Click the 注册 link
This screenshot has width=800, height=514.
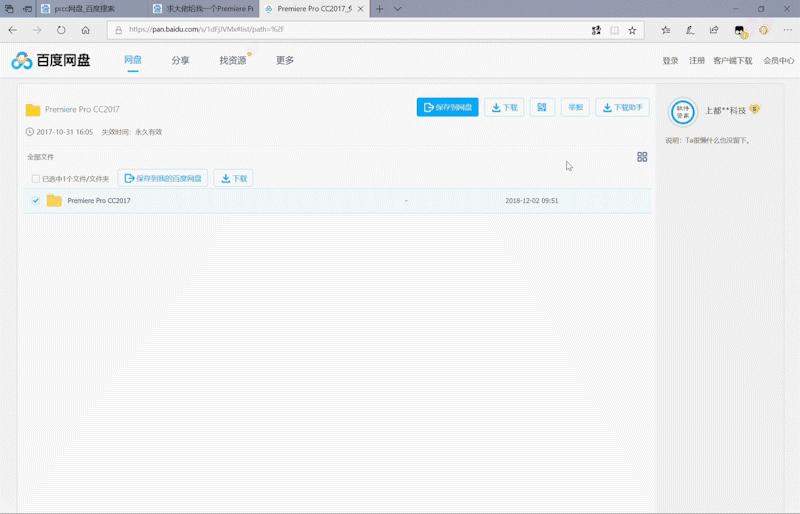click(x=697, y=61)
